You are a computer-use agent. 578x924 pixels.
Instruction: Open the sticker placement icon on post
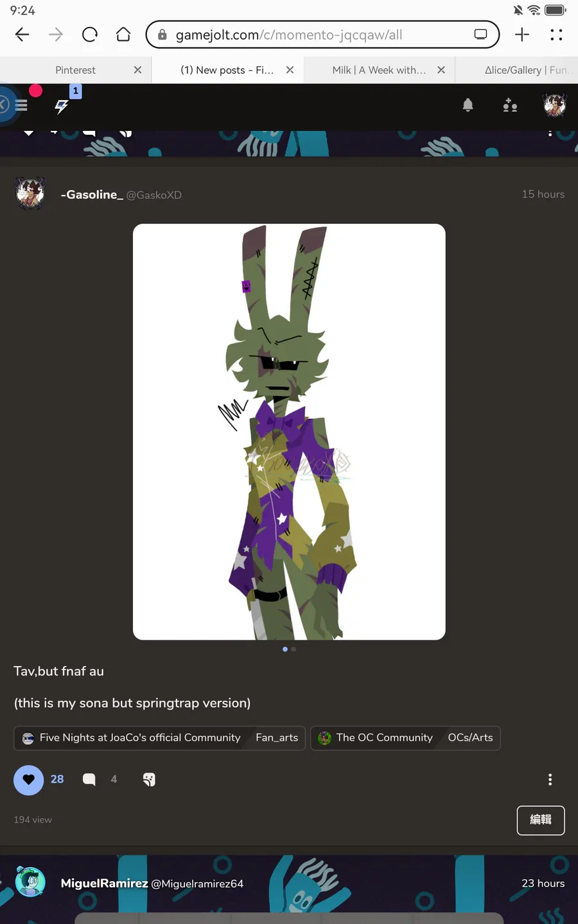click(x=149, y=780)
